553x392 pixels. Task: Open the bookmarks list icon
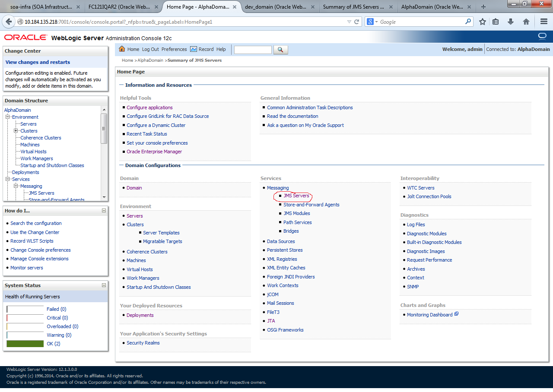click(496, 22)
